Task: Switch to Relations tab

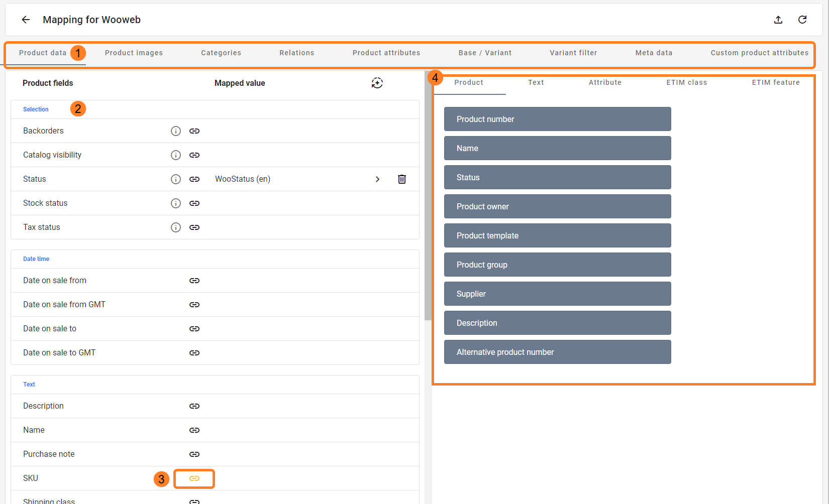Action: tap(297, 53)
